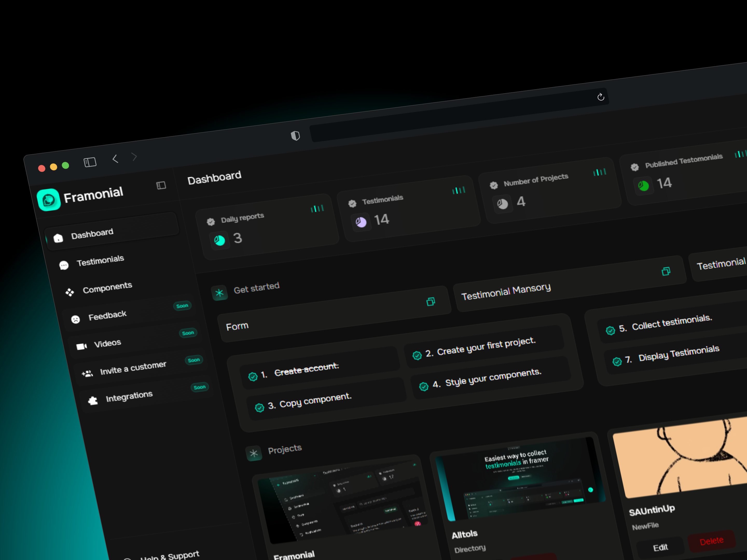Toggle step 7 Display Testimonials check

coord(617,361)
